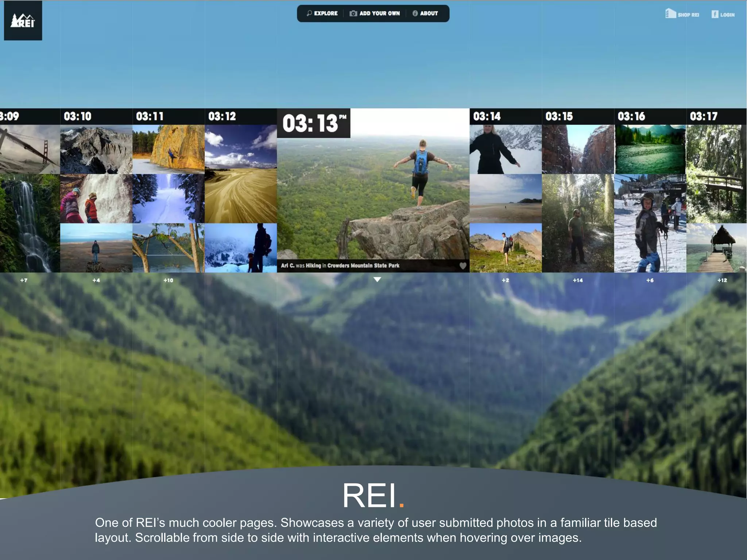Open the green meadow with pines photo
747x560 pixels.
pos(650,149)
